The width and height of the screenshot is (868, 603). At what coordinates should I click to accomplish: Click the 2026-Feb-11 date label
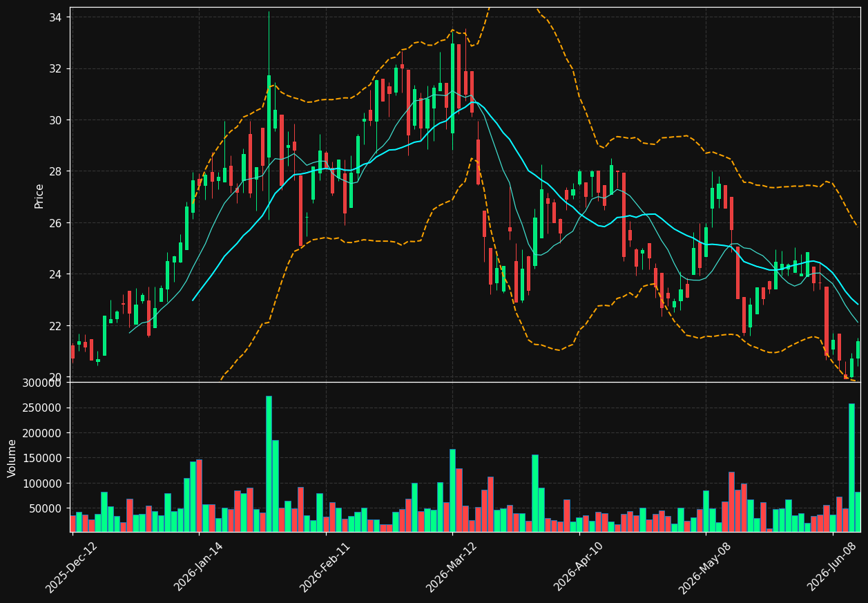pos(325,567)
